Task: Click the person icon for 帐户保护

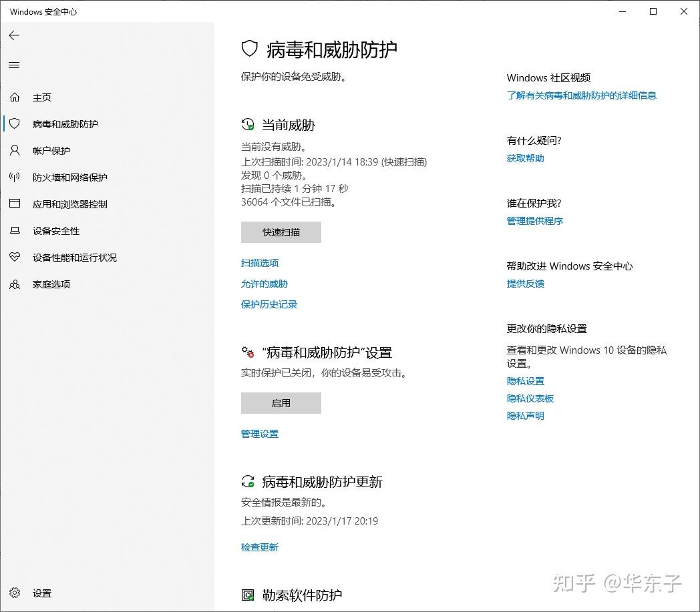Action: (15, 150)
